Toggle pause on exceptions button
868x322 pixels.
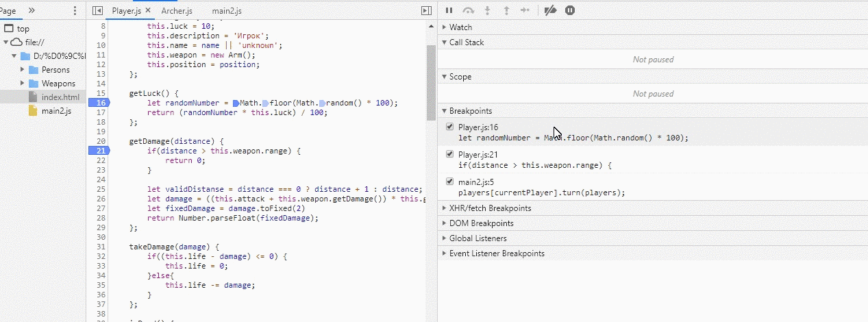click(x=570, y=10)
